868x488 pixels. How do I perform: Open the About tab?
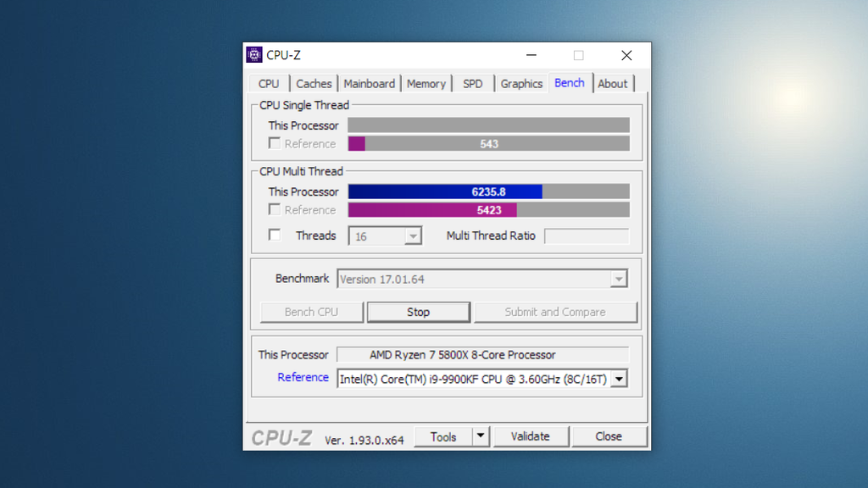point(613,83)
